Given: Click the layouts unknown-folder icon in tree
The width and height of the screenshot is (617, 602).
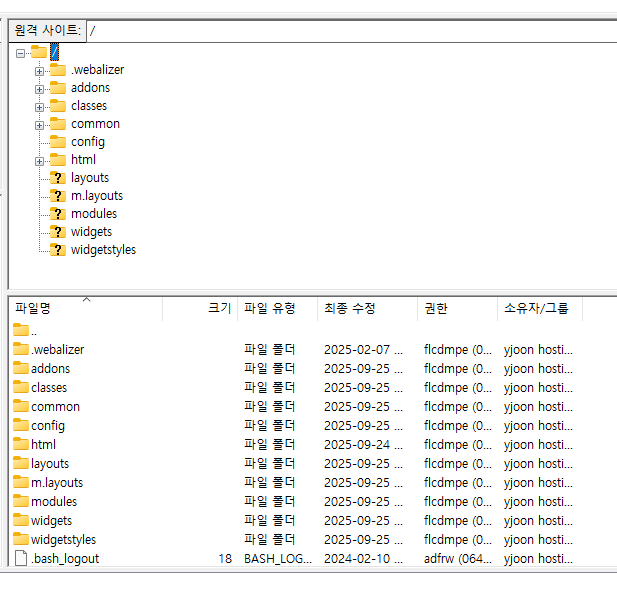Looking at the screenshot, I should pyautogui.click(x=57, y=178).
